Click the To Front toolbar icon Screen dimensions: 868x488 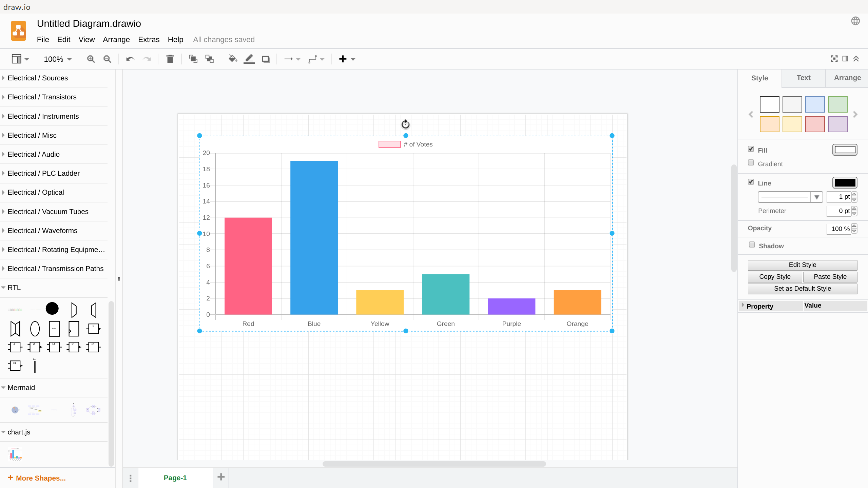pyautogui.click(x=193, y=59)
